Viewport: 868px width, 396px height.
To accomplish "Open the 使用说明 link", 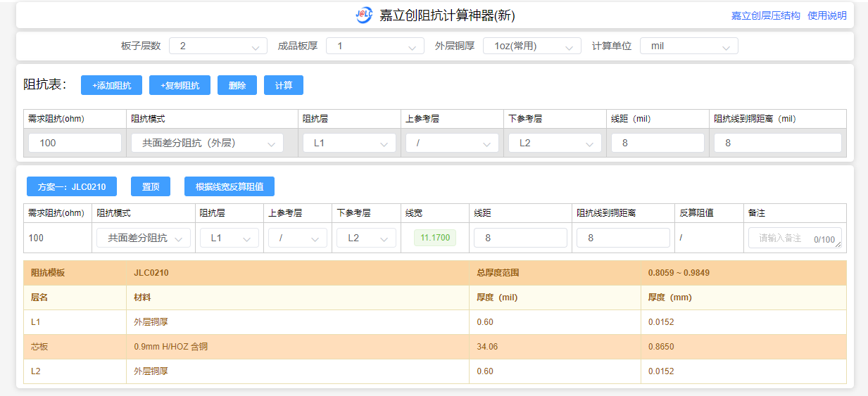I will point(826,15).
